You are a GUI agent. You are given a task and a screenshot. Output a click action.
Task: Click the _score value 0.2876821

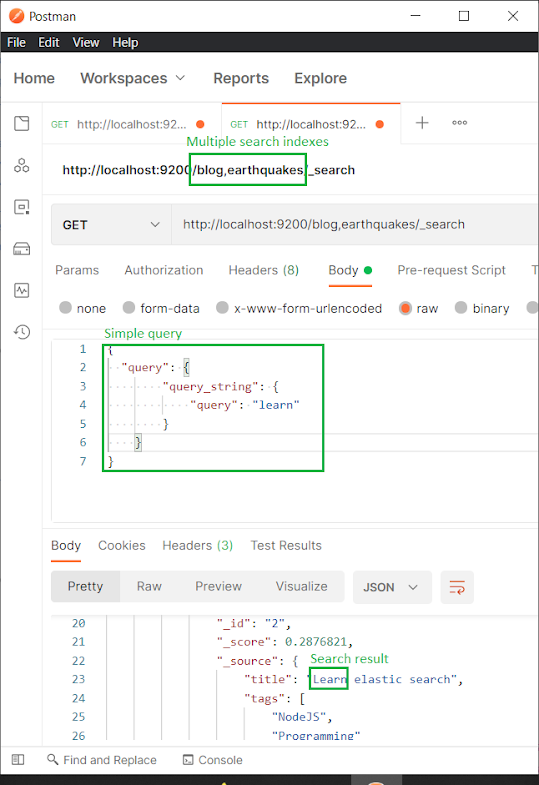[x=316, y=642]
